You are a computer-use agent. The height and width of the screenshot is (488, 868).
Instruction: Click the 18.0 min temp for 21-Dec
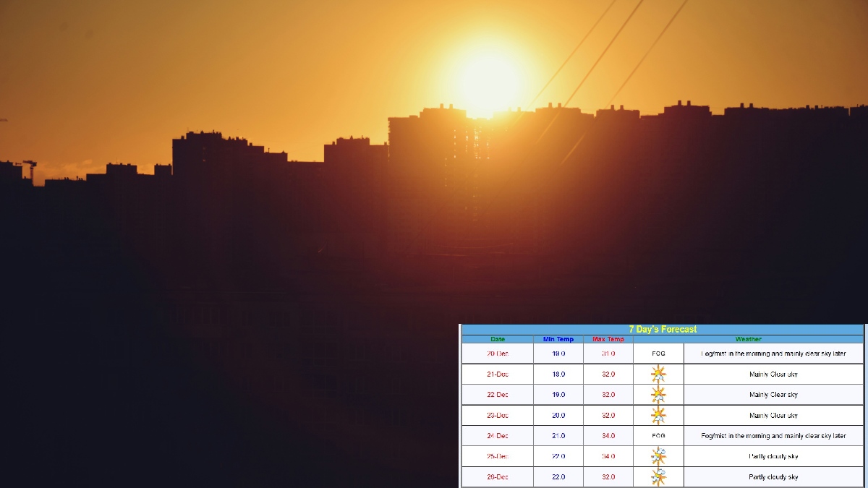(x=558, y=374)
